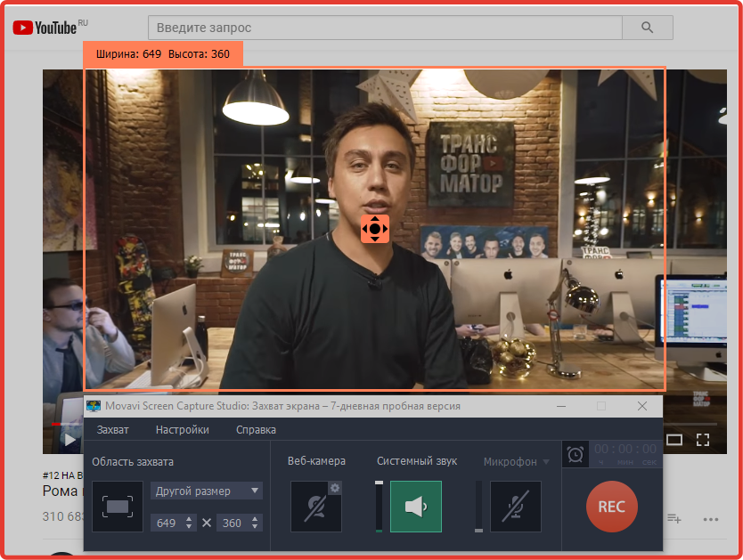Open YouTube video more actions menu
Image resolution: width=743 pixels, height=560 pixels.
(x=711, y=519)
